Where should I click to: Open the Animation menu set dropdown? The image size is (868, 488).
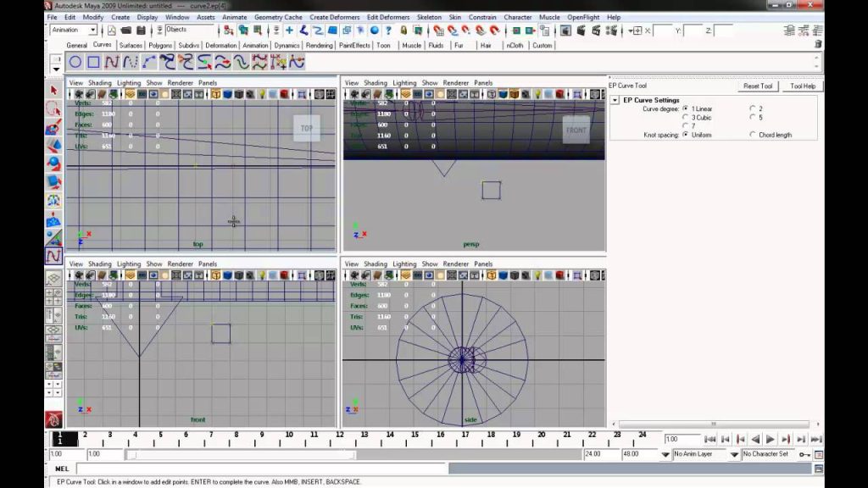(x=74, y=30)
